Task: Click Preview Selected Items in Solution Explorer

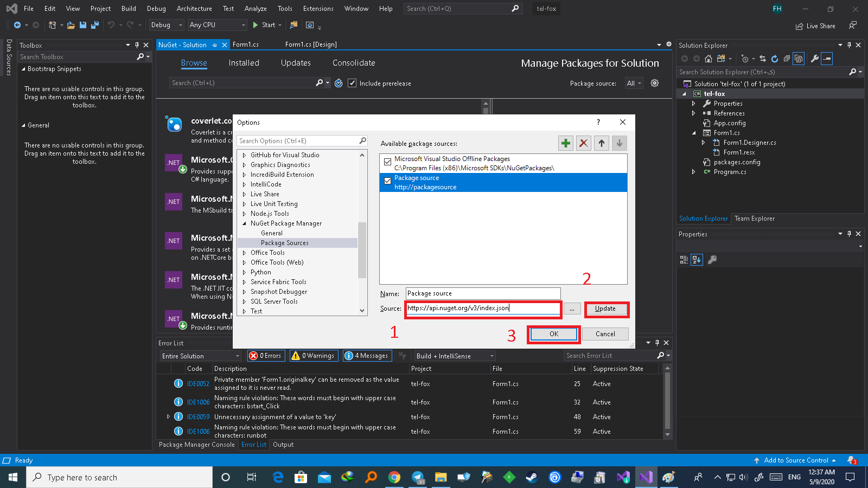Action: click(827, 59)
